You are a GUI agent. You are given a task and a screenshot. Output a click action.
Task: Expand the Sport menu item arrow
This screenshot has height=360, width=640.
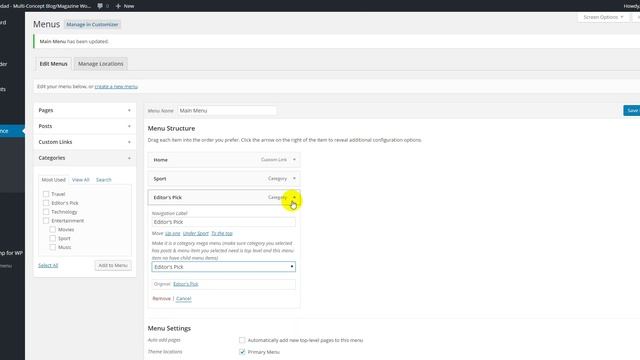pos(294,178)
